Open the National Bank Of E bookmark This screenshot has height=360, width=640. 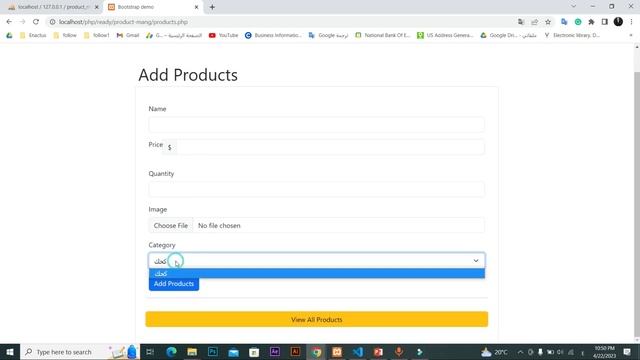(x=382, y=36)
